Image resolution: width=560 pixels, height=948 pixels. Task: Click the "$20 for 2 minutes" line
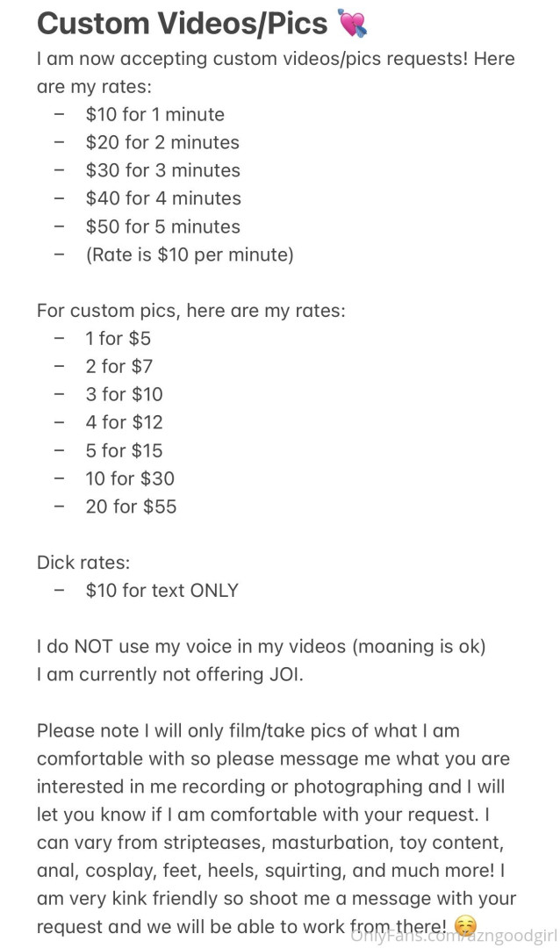[x=162, y=142]
